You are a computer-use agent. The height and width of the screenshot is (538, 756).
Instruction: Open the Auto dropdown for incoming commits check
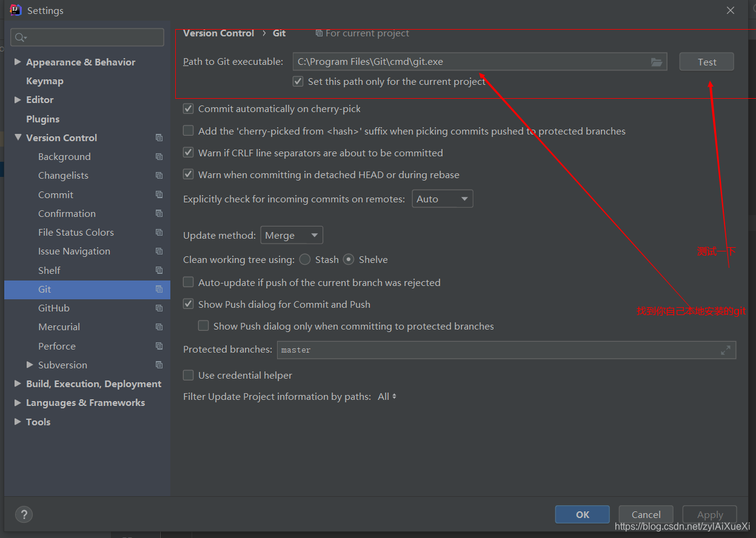pos(442,198)
